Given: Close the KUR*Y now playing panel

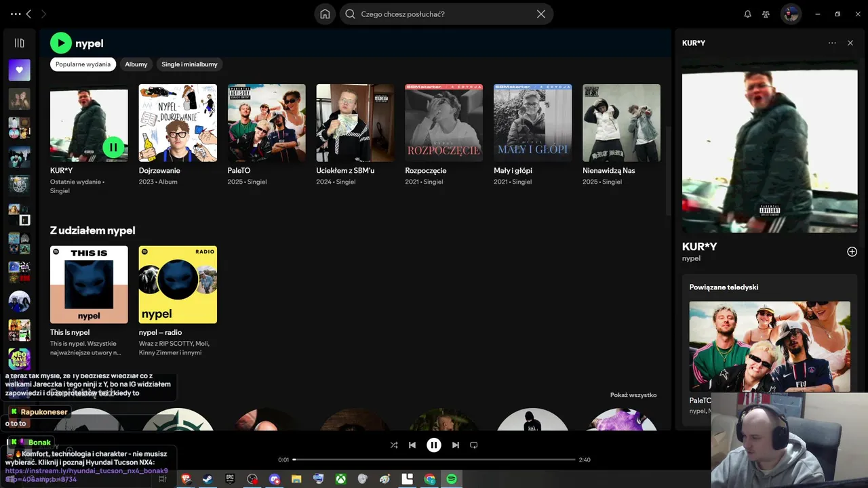Looking at the screenshot, I should [x=850, y=43].
